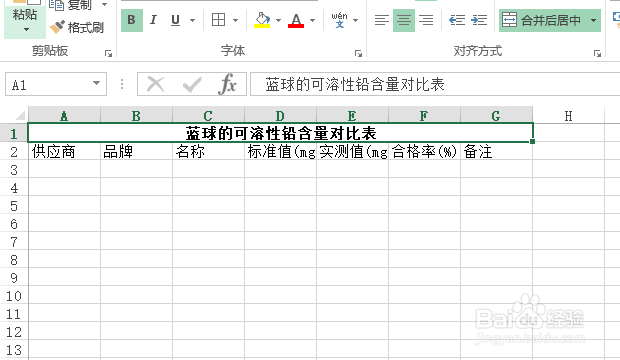Screen dimensions: 620x360
Task: Apply red font color
Action: 296,20
